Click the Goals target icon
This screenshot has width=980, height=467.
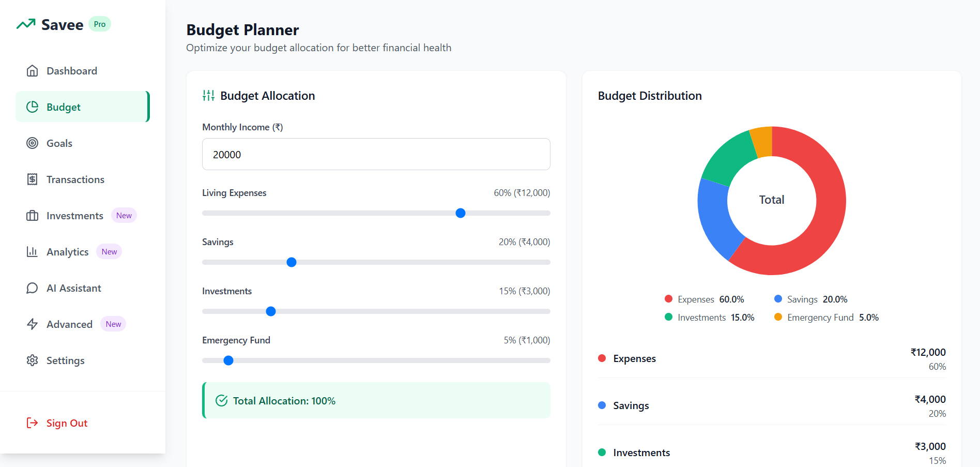32,143
